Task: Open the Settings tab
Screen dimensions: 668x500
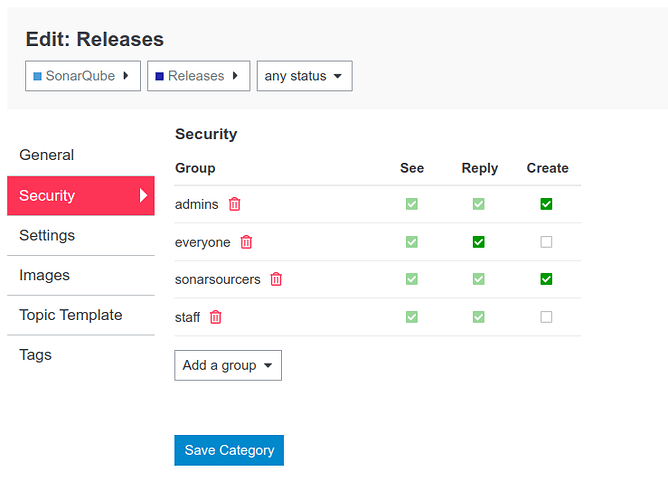Action: click(81, 236)
